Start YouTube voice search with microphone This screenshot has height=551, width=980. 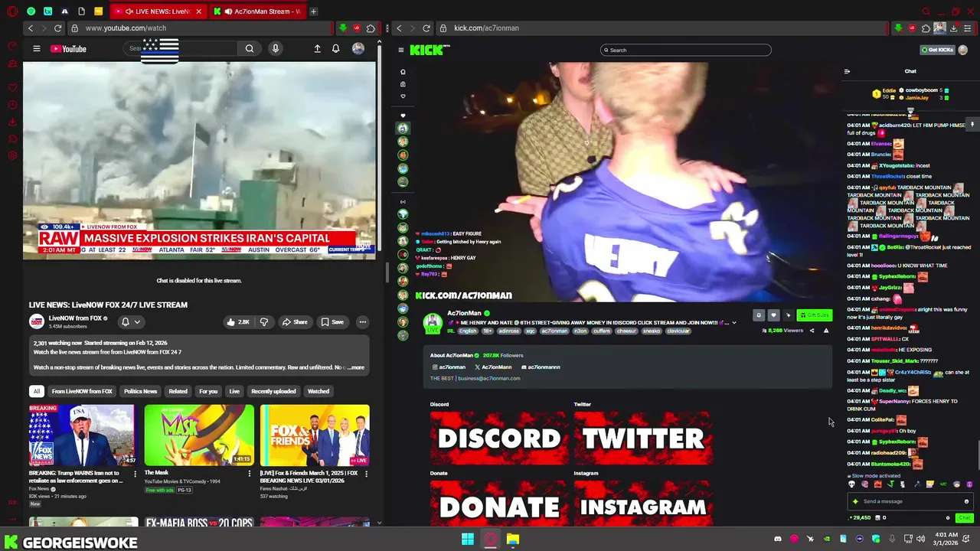click(x=276, y=49)
